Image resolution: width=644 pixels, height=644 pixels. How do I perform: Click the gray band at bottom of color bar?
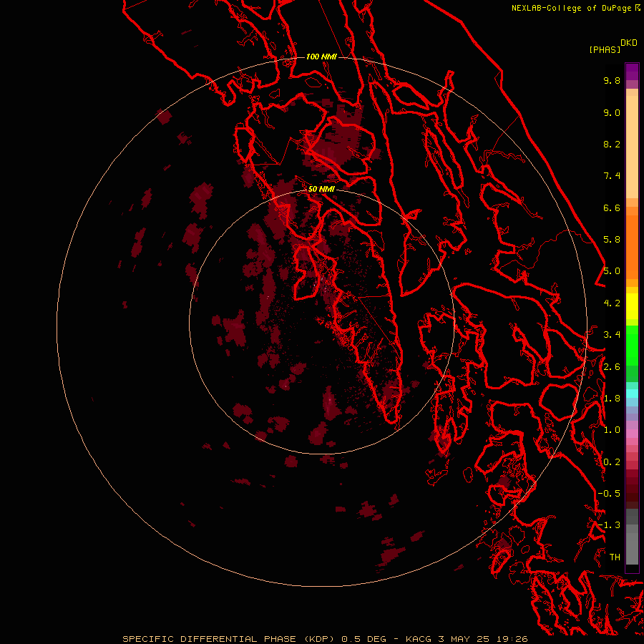tap(632, 538)
